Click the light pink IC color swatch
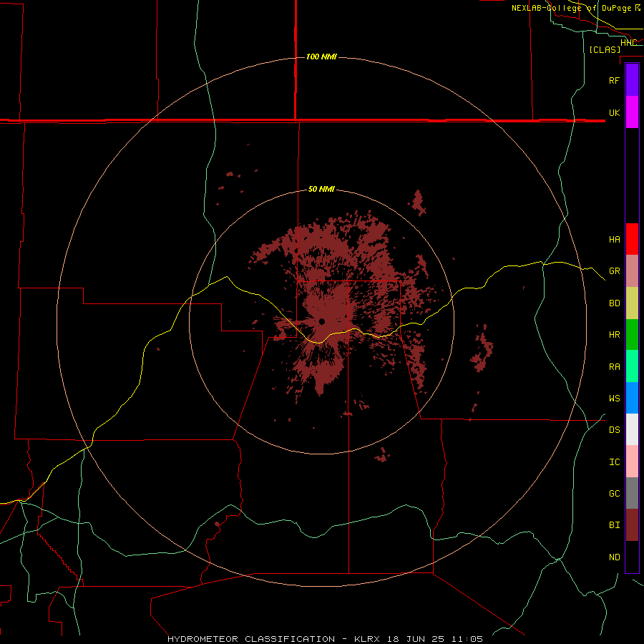 click(x=632, y=462)
